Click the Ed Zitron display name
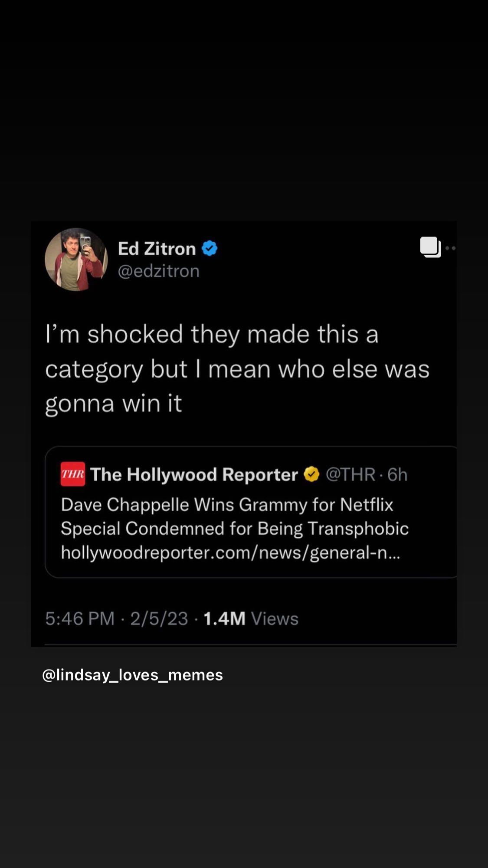488x868 pixels. click(157, 249)
